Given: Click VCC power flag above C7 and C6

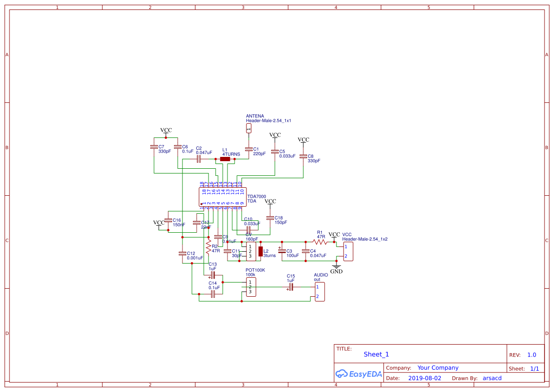Looking at the screenshot, I should tap(166, 132).
